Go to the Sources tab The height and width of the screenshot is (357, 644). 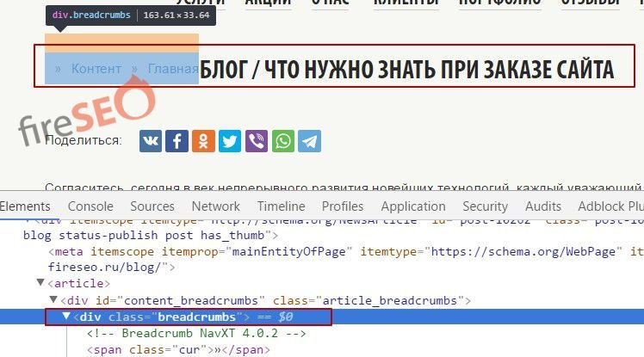click(152, 206)
